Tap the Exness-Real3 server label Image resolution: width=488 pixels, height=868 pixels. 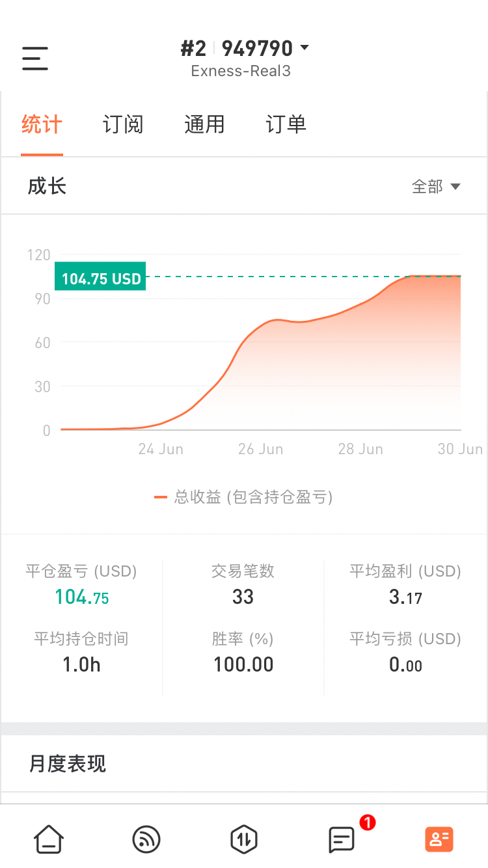(241, 71)
